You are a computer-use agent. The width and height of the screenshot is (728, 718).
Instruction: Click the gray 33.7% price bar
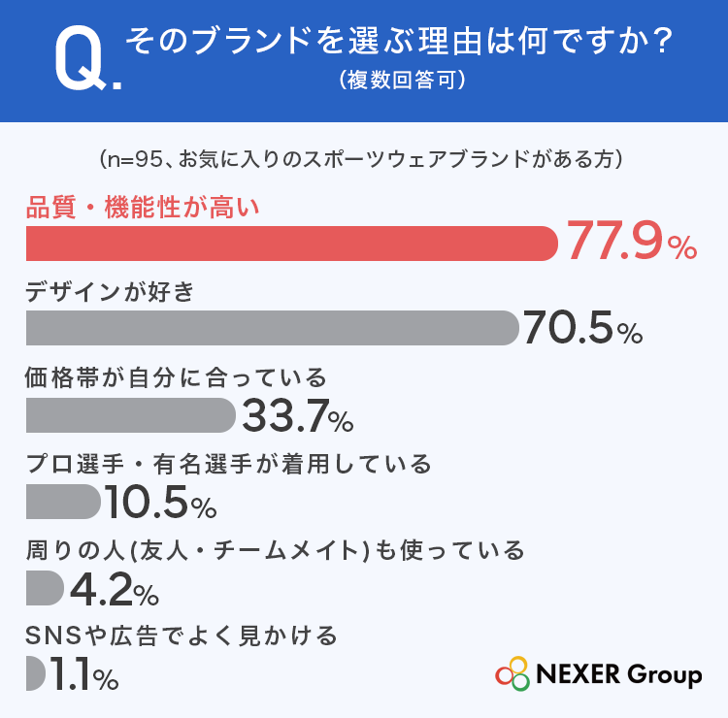(130, 415)
